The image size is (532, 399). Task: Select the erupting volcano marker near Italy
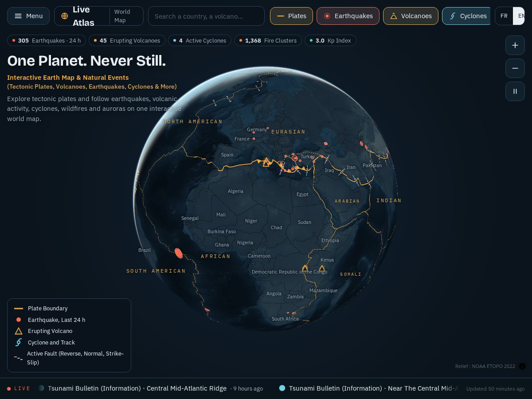point(266,163)
